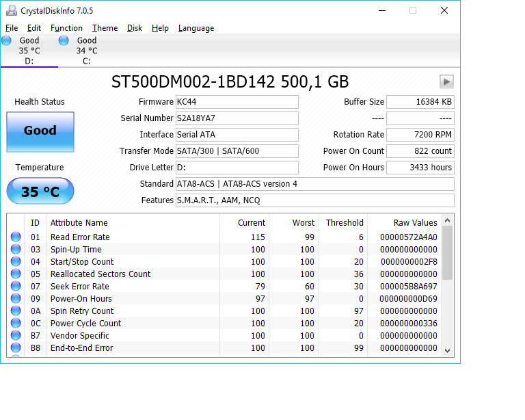The width and height of the screenshot is (525, 420).
Task: Select the End-to-End Error attribute name
Action: tap(82, 348)
